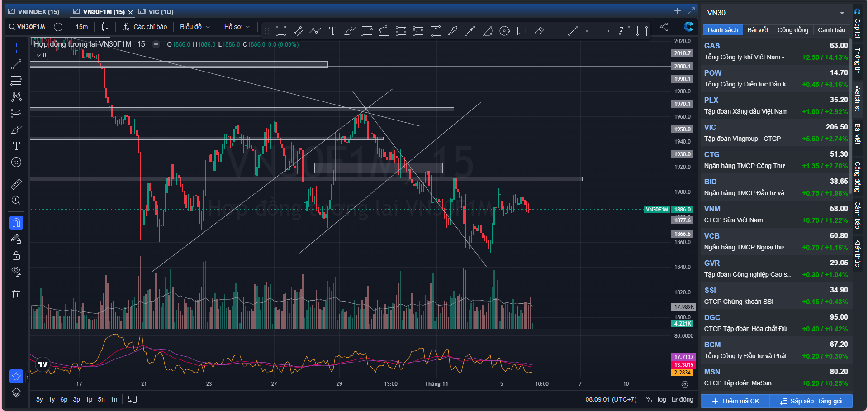Open the Cộng đồng tab in watchlist panel
This screenshot has height=412, width=868.
click(792, 30)
